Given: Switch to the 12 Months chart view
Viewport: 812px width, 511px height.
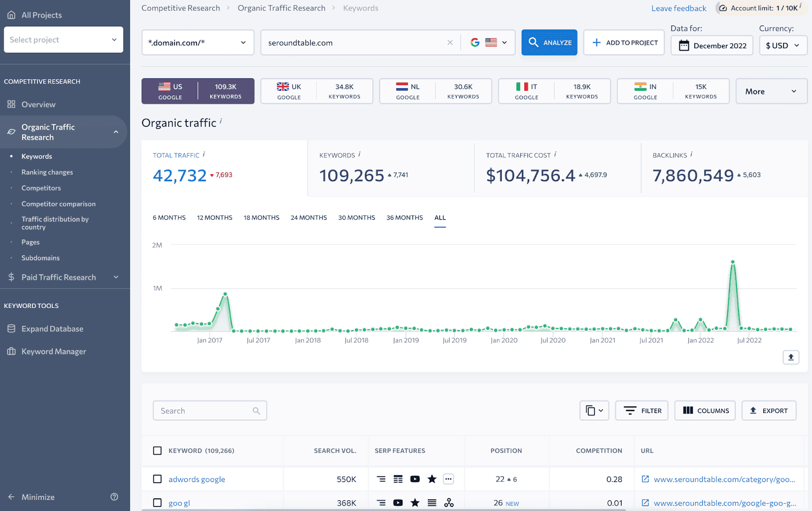Looking at the screenshot, I should (214, 217).
